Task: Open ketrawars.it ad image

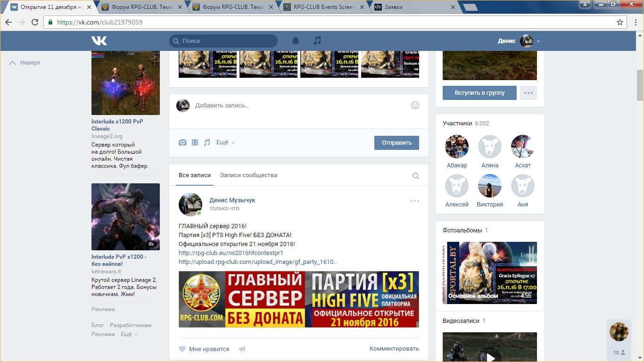Action: tap(125, 217)
